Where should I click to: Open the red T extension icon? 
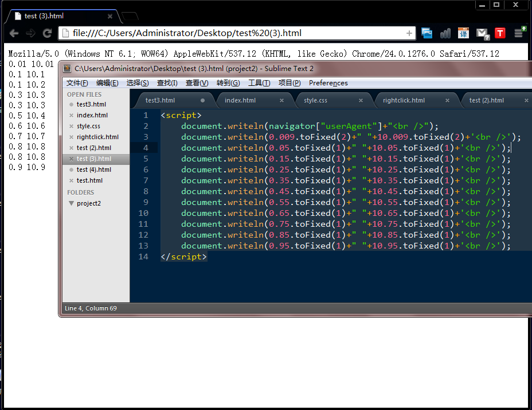coord(500,33)
